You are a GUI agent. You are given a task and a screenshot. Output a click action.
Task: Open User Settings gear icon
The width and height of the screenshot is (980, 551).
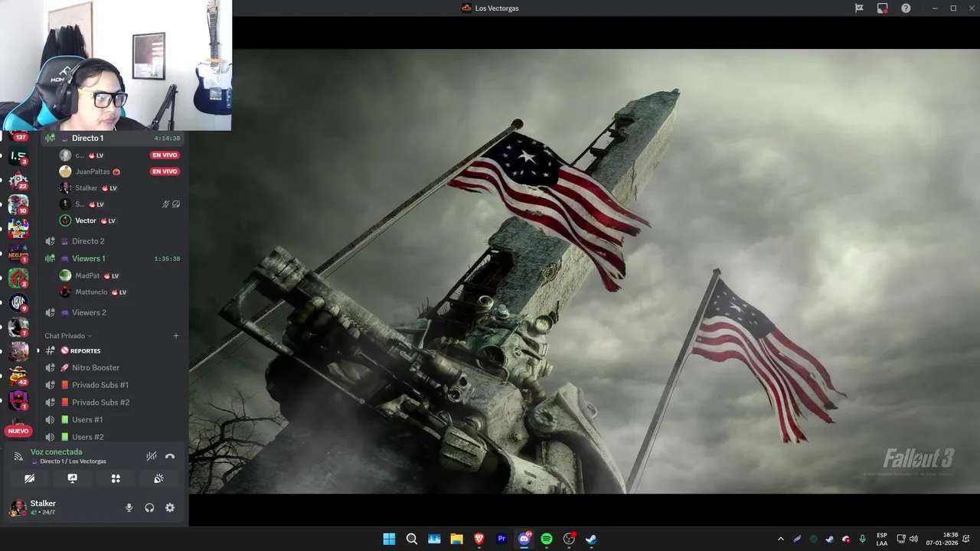[170, 507]
